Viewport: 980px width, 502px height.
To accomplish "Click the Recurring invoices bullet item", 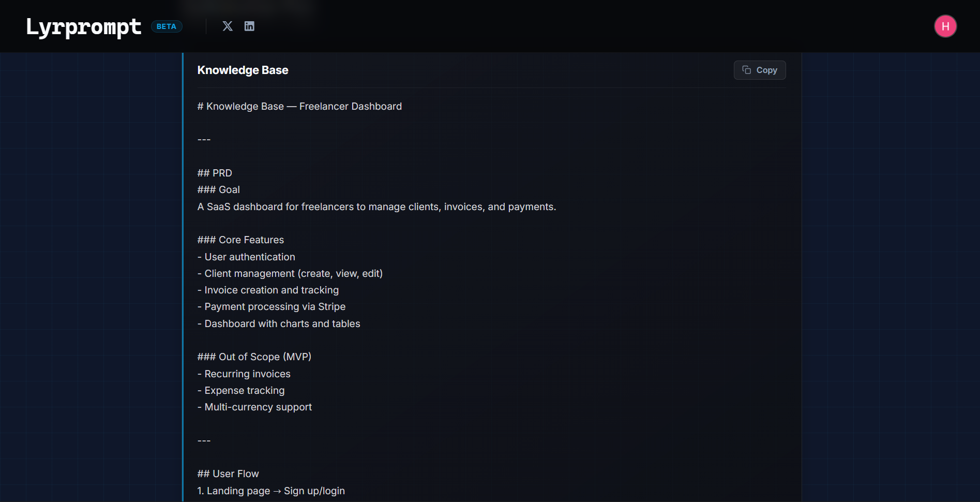I will [x=244, y=373].
